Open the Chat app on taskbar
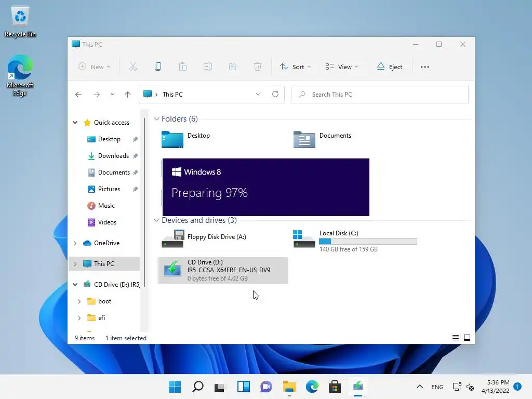This screenshot has height=399, width=532. [266, 387]
